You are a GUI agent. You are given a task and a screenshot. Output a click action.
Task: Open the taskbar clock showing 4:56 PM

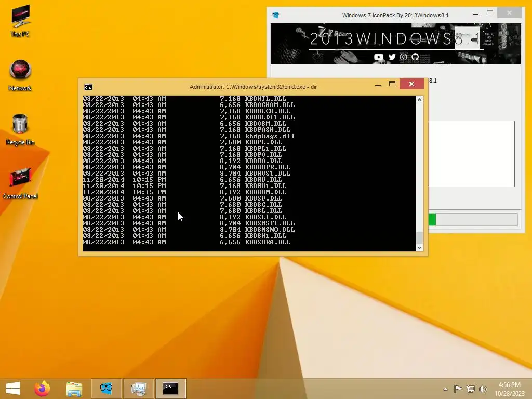coord(509,389)
